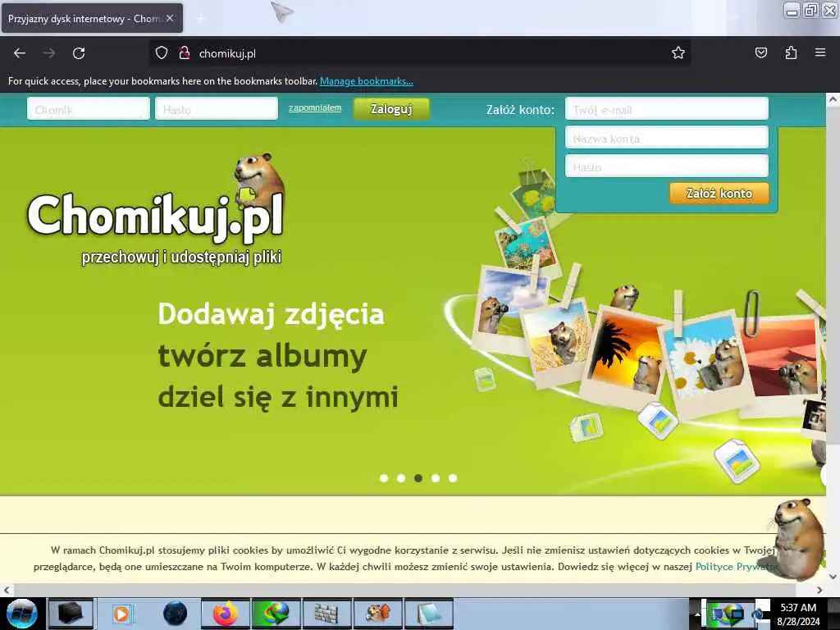
Task: Select the second carousel slide dot
Action: [400, 478]
